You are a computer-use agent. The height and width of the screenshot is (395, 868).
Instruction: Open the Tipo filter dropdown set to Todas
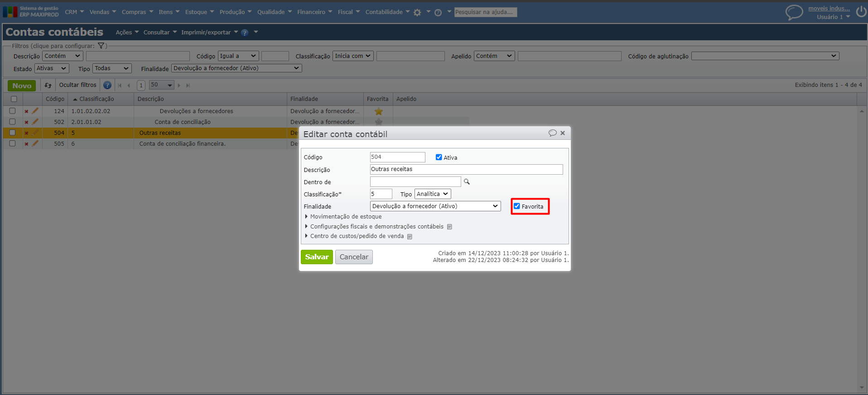coord(112,68)
